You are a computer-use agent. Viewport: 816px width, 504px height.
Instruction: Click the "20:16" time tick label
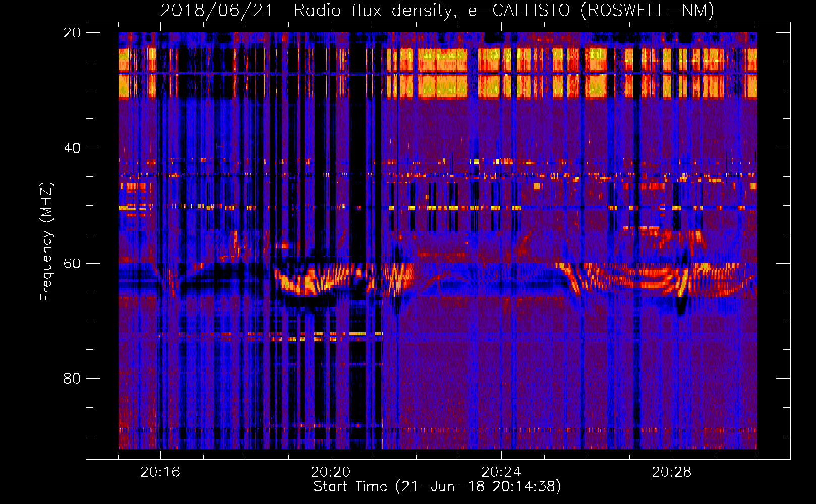[x=160, y=472]
